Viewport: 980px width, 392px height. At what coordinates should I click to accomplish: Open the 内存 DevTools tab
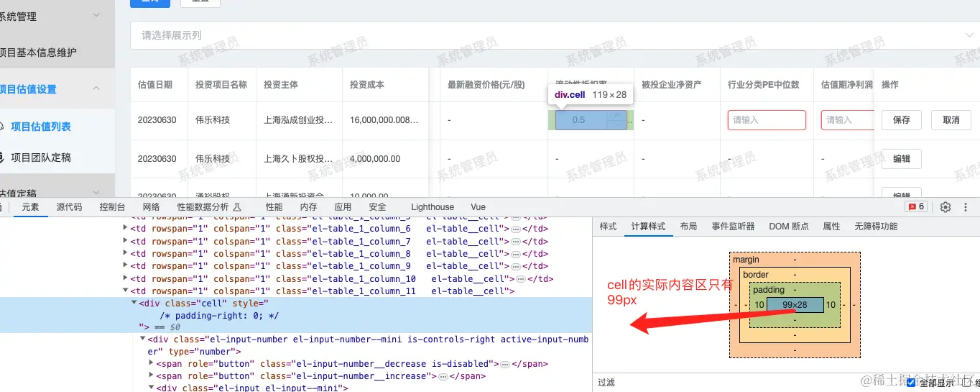pos(308,207)
